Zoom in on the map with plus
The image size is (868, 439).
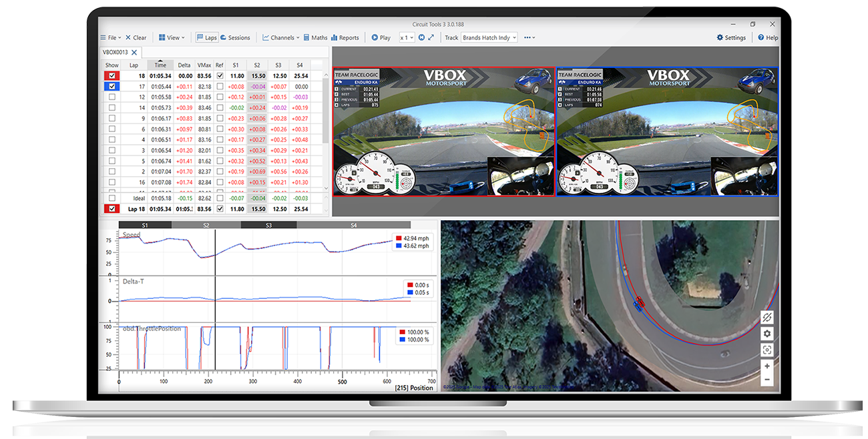(x=767, y=366)
